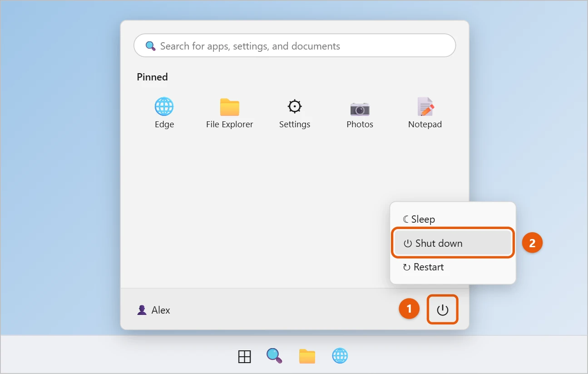Click the Pinned section heading
Viewport: 588px width, 374px height.
point(152,77)
